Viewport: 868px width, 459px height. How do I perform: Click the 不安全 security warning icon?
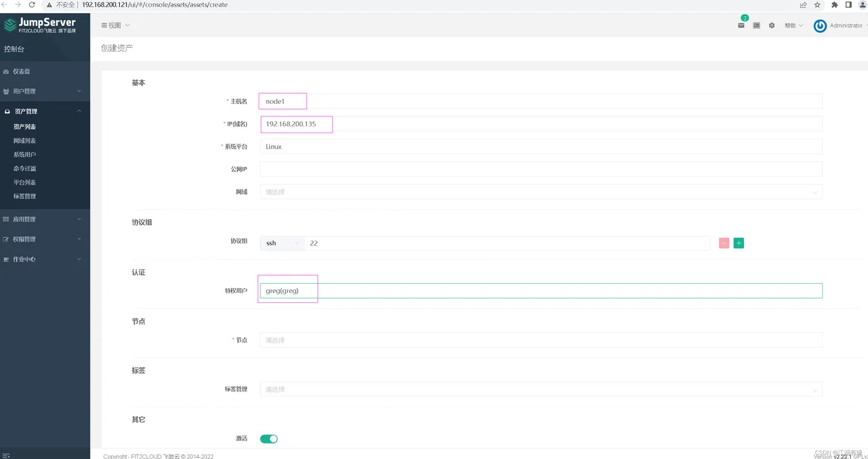(49, 4)
